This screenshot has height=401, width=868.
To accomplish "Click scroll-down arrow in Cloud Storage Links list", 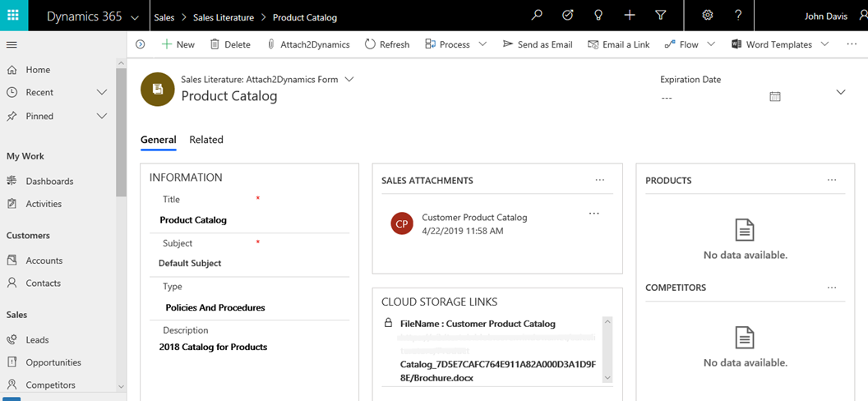I will click(x=607, y=378).
